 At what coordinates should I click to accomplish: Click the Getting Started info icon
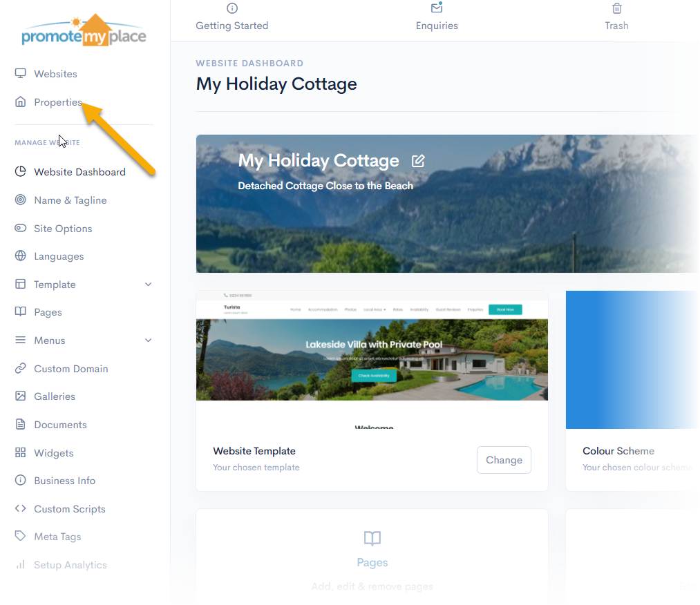tap(232, 8)
